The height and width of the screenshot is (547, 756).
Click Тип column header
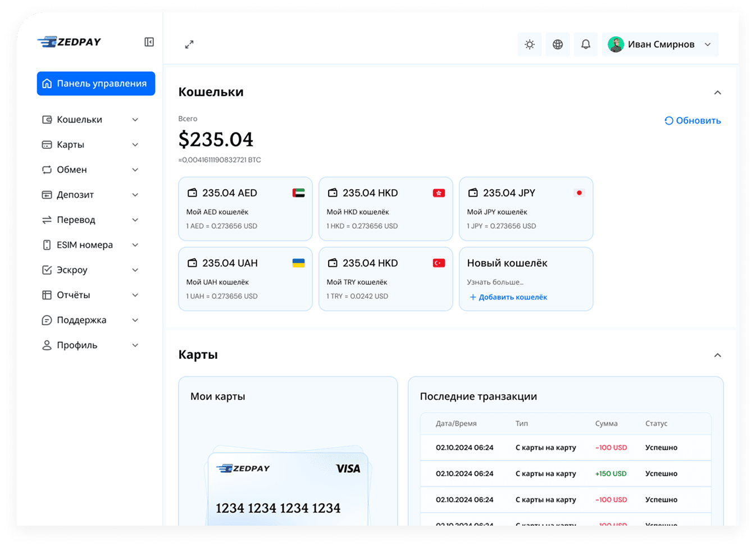pyautogui.click(x=522, y=423)
